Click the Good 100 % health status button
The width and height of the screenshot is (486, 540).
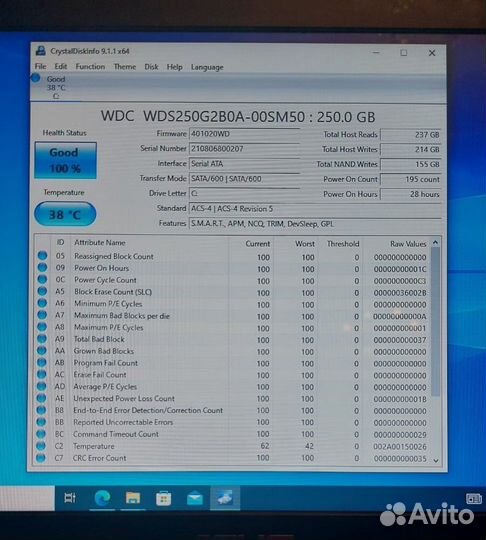(65, 160)
